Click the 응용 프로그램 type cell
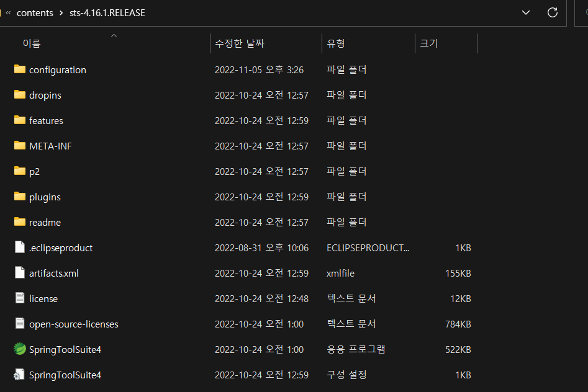 tap(356, 349)
